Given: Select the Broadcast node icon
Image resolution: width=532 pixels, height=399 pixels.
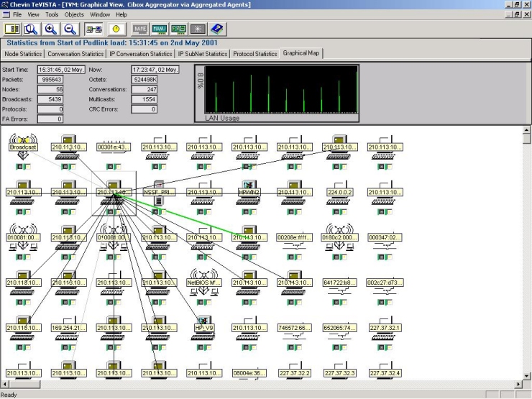Looking at the screenshot, I should pyautogui.click(x=23, y=147).
